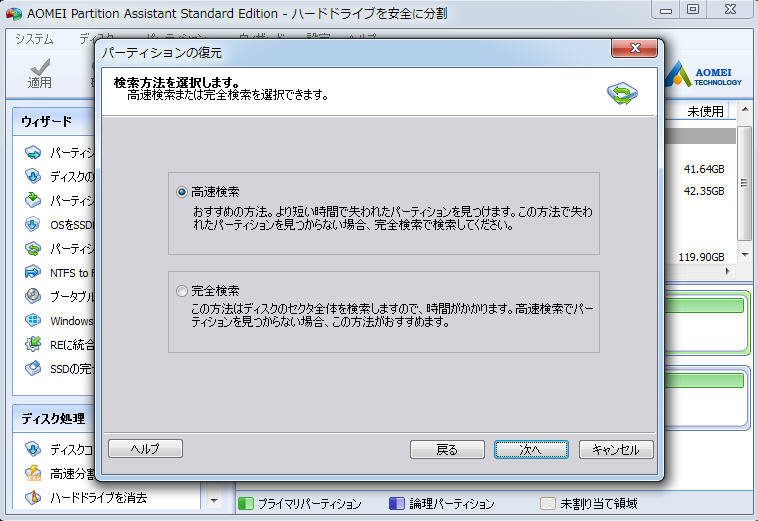Click the 未使用 column header

coord(705,112)
